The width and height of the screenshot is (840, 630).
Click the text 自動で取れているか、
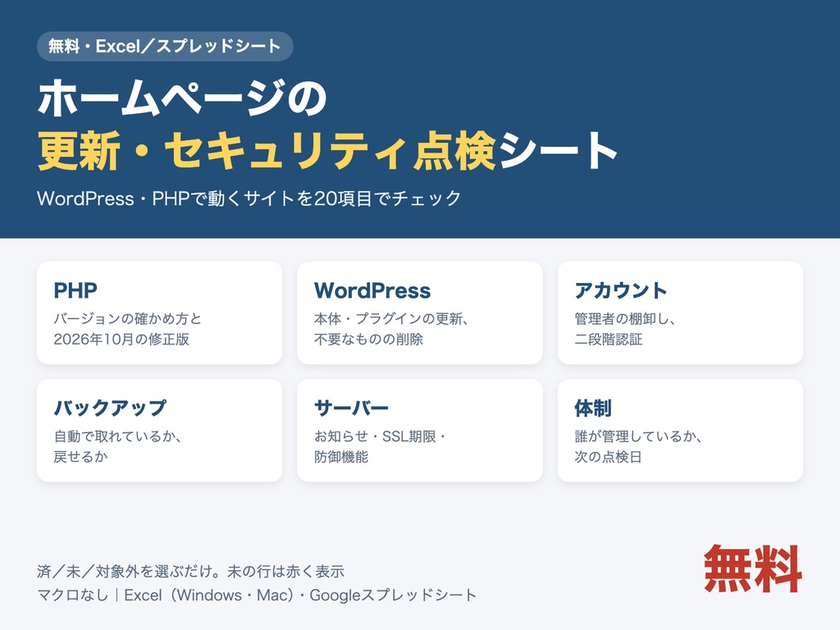coord(118,436)
